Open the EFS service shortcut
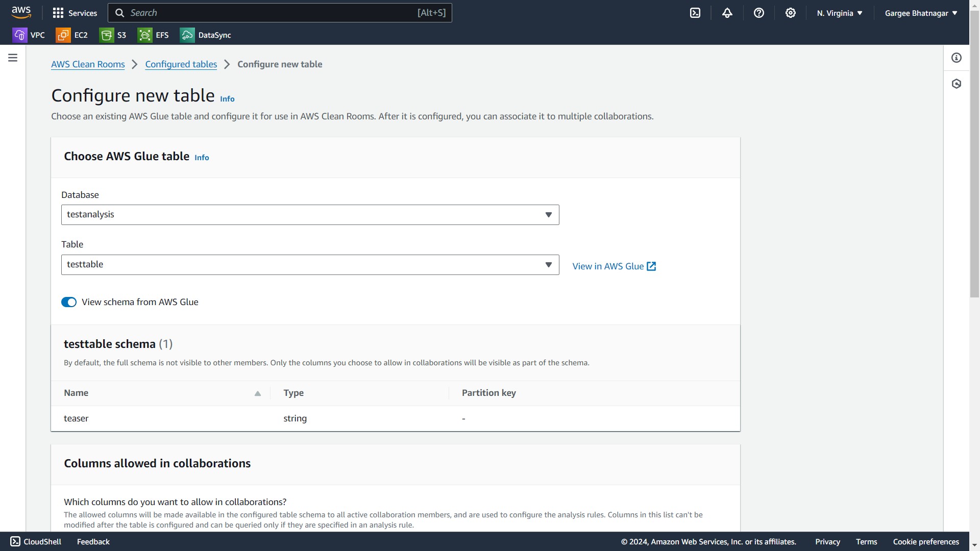This screenshot has height=551, width=980. coord(153,35)
